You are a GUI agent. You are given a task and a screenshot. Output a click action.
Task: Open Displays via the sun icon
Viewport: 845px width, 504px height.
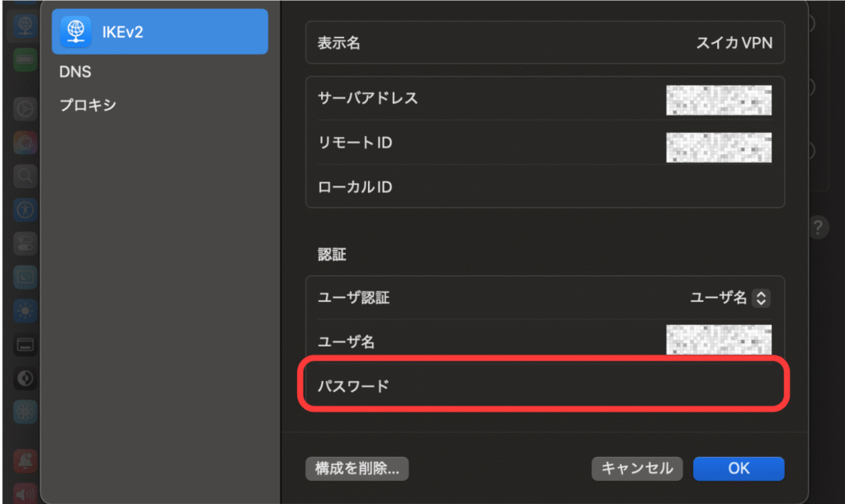[x=26, y=310]
